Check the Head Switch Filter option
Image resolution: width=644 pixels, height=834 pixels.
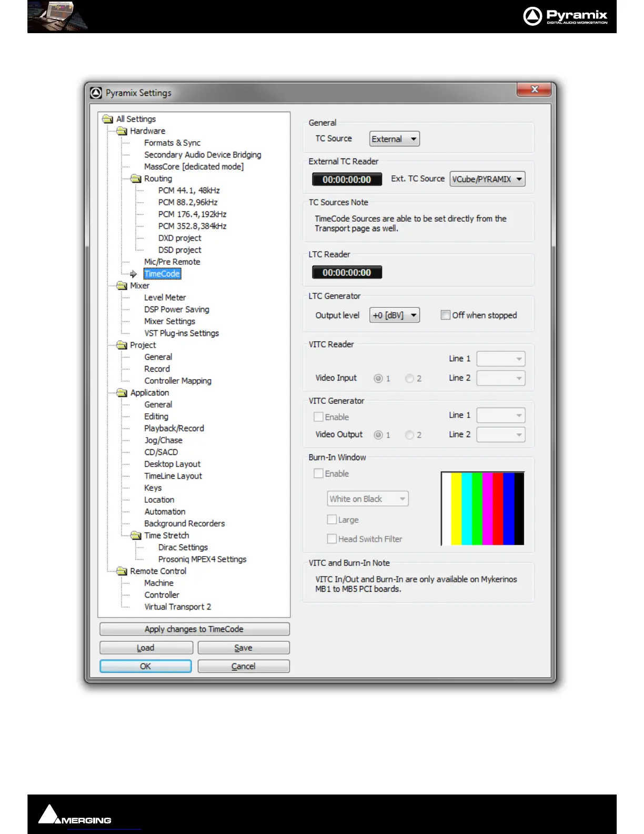(332, 539)
